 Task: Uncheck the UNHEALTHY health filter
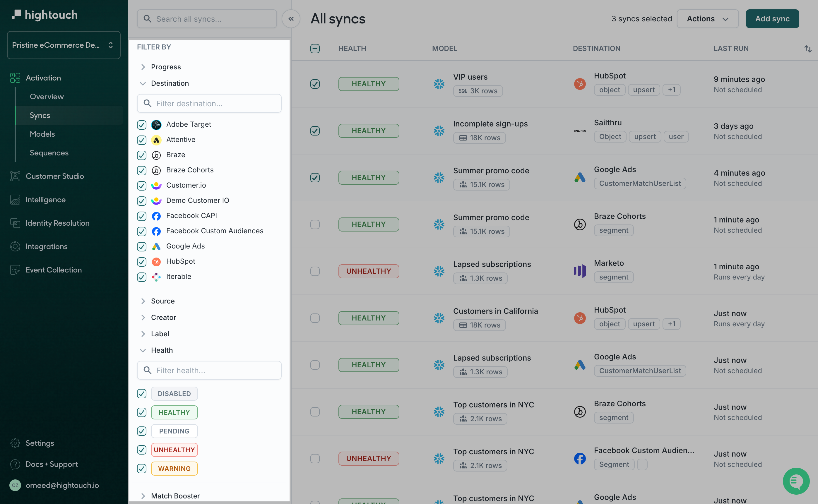[x=142, y=450]
